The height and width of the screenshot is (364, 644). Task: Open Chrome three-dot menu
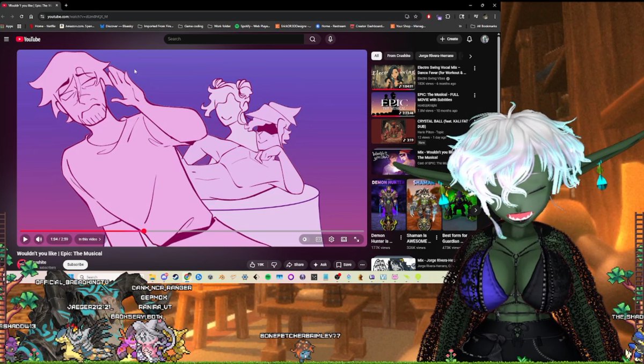pos(495,17)
